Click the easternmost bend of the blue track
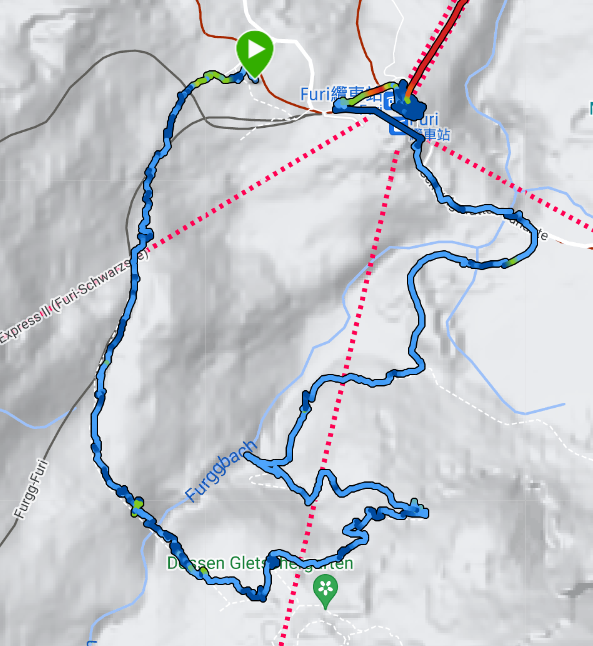This screenshot has height=646, width=593. tap(534, 240)
